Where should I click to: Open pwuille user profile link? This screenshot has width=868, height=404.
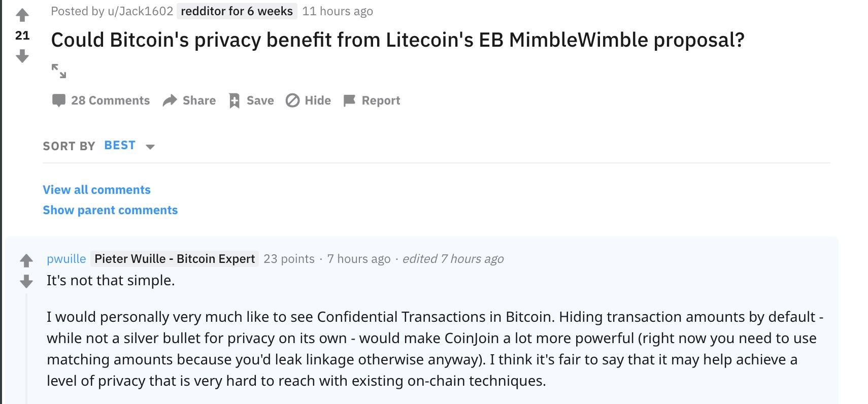[x=66, y=259]
